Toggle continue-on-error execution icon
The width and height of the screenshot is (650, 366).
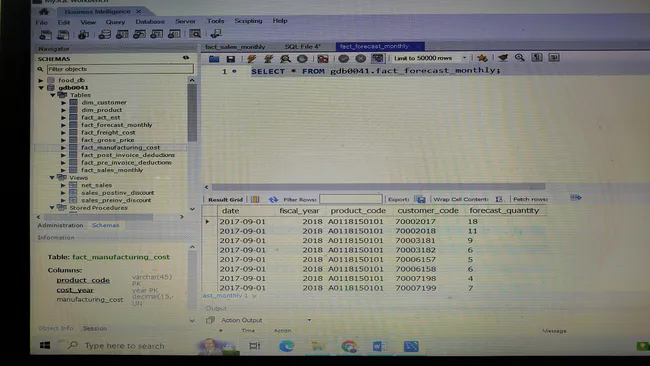point(323,59)
